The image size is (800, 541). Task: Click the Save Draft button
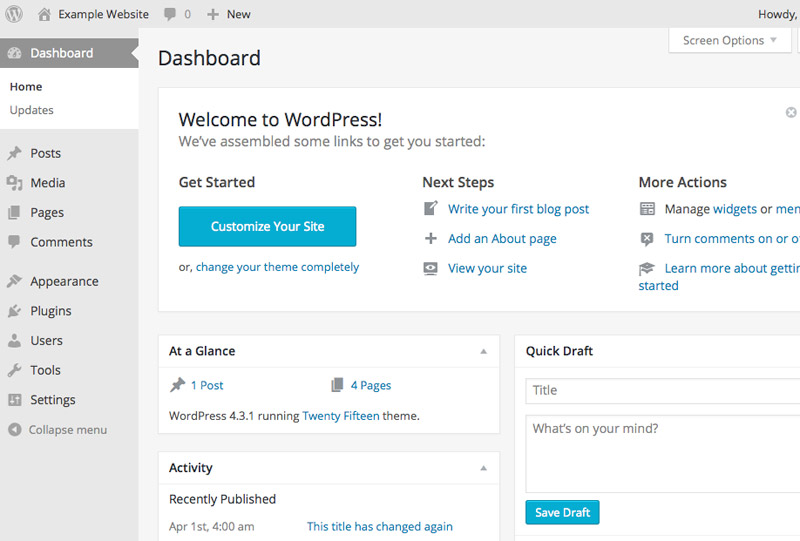(x=562, y=512)
